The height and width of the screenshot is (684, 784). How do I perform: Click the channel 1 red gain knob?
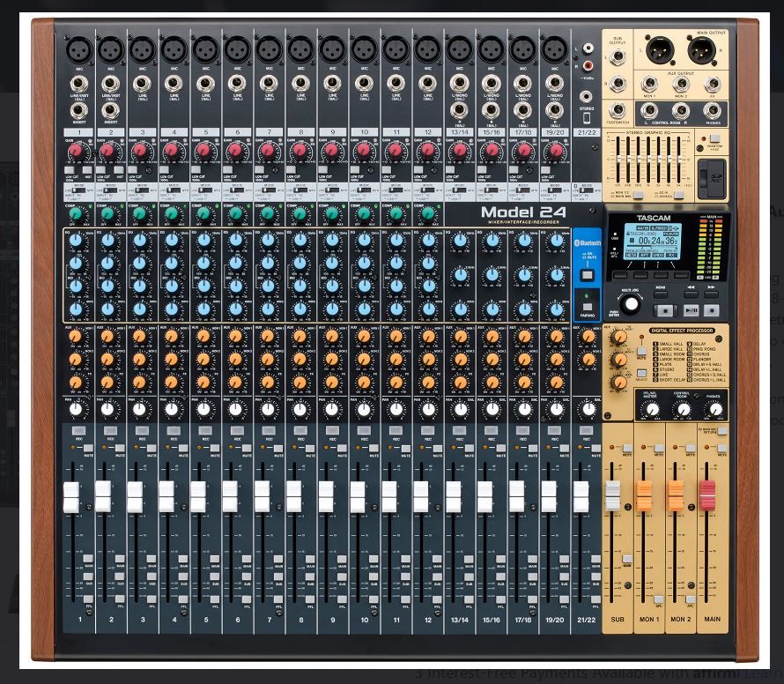(x=77, y=150)
